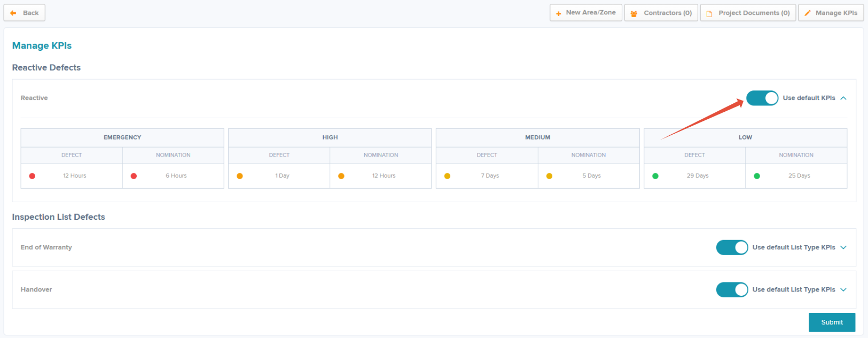The width and height of the screenshot is (868, 338).
Task: Open Contractors (0) list
Action: coord(661,13)
